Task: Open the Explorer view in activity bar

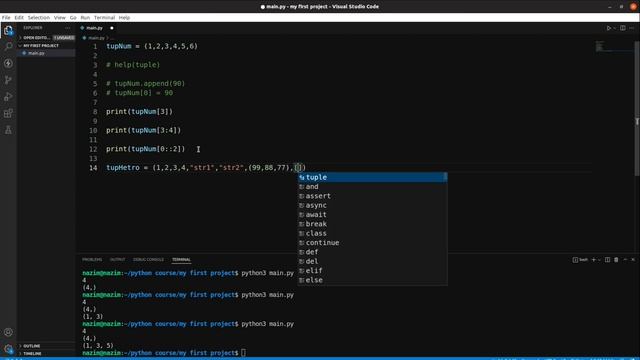Action: (x=8, y=31)
